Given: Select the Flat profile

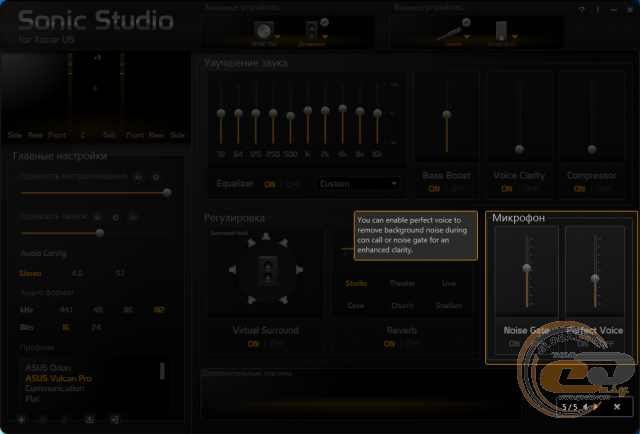Looking at the screenshot, I should [32, 399].
